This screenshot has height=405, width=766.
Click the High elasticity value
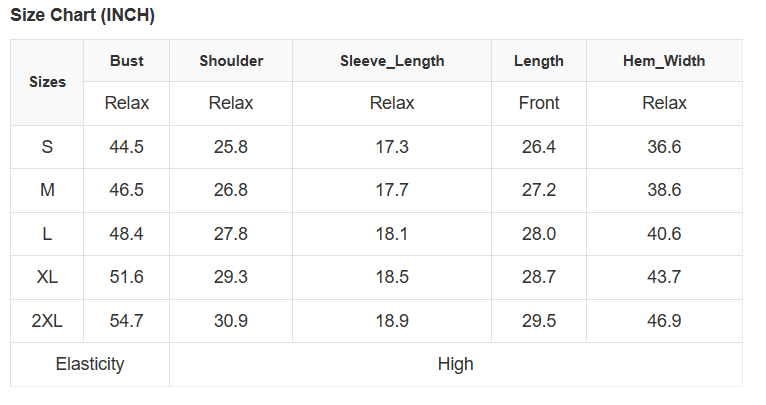tap(455, 364)
